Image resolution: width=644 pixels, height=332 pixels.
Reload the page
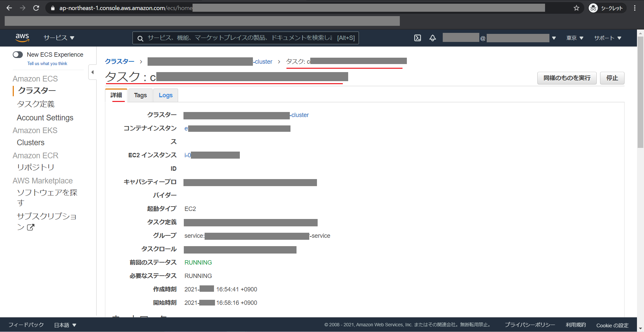[36, 8]
